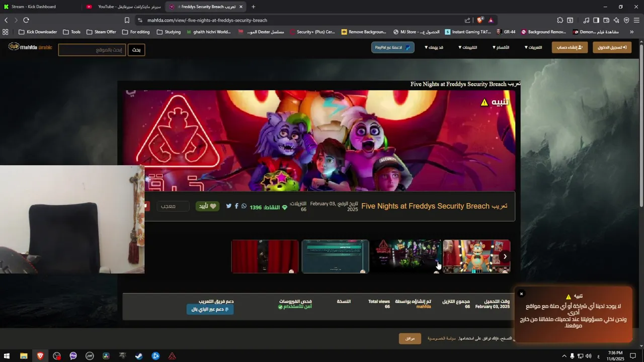The image size is (644, 362).
Task: Open the notification center icon
Action: point(633,356)
